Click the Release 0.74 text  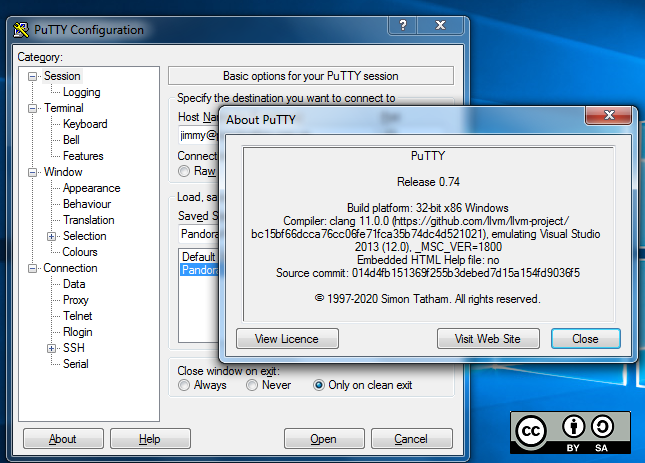pyautogui.click(x=428, y=182)
